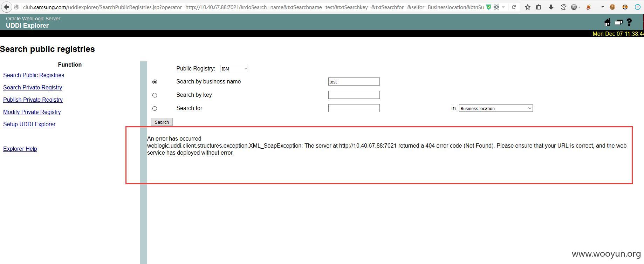The height and width of the screenshot is (264, 644).
Task: Click the bitten cookie outline icon
Action: pos(563,7)
